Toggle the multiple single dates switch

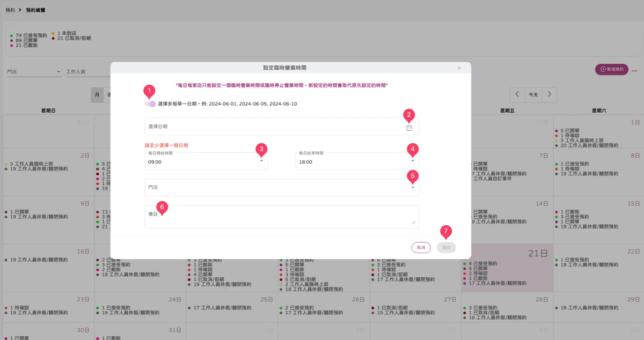coord(150,104)
